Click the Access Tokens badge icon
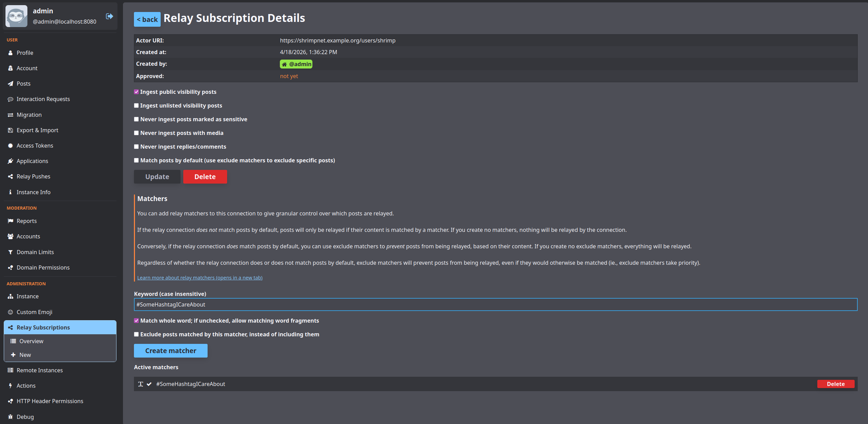The image size is (868, 424). (10, 146)
